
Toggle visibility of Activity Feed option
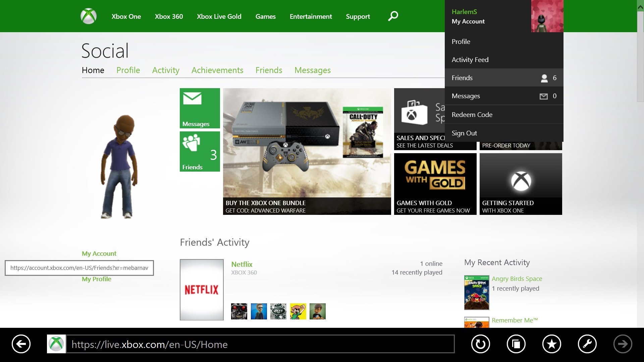point(470,60)
